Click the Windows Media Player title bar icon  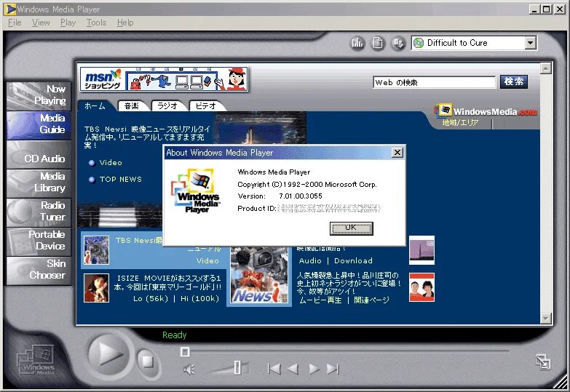[9, 9]
